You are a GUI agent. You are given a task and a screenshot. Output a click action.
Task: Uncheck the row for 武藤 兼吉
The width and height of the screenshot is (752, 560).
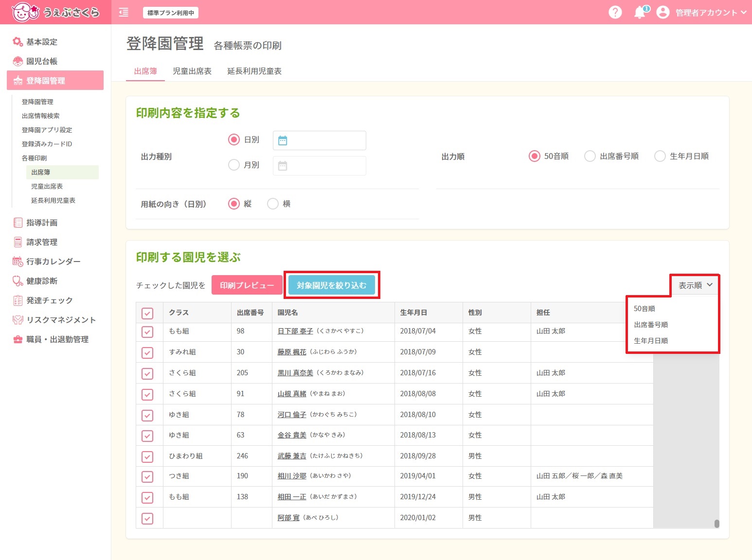tap(147, 456)
